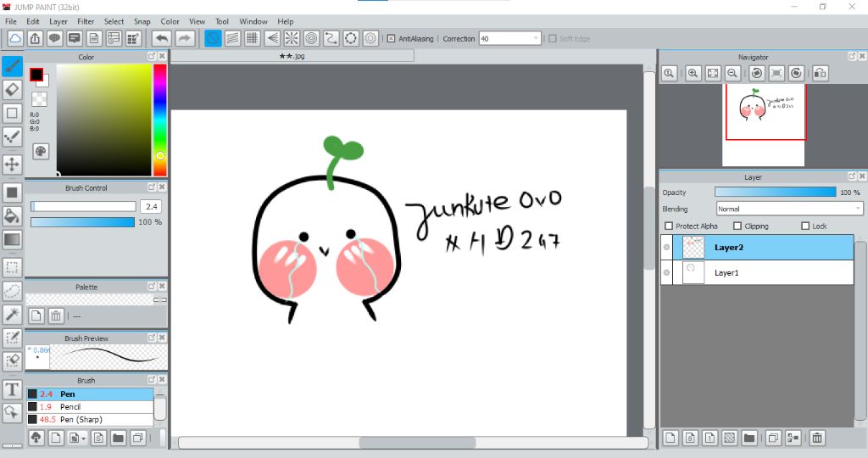Viewport: 868px width, 458px height.
Task: Click the rainbow hue bar
Action: pos(160,120)
